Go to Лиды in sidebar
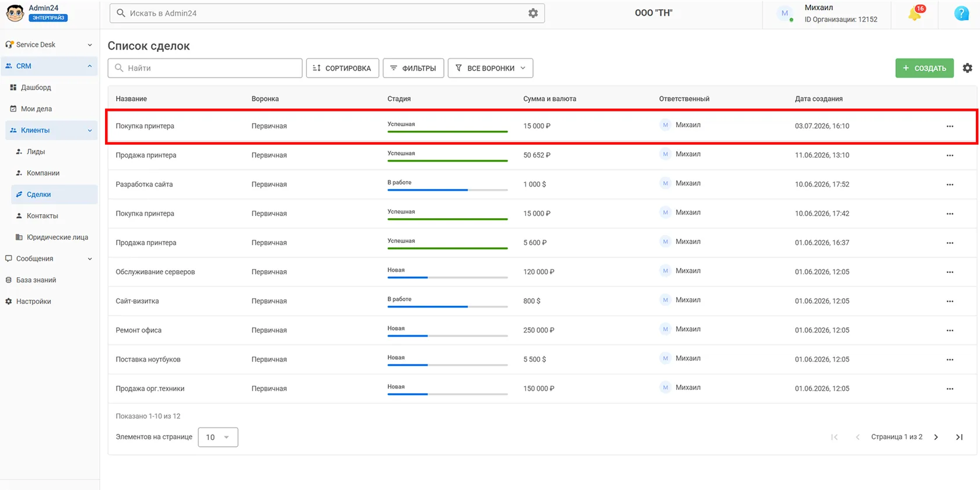The width and height of the screenshot is (980, 490). coord(36,152)
